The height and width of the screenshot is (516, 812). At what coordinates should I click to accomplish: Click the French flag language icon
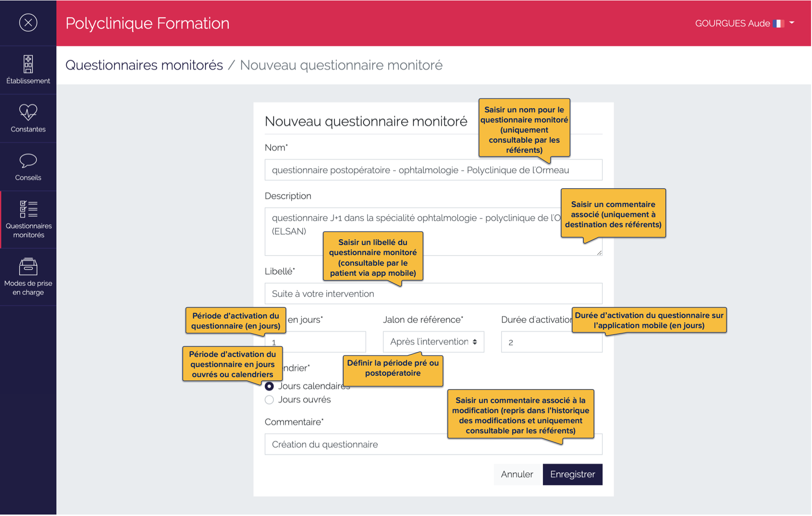(779, 23)
